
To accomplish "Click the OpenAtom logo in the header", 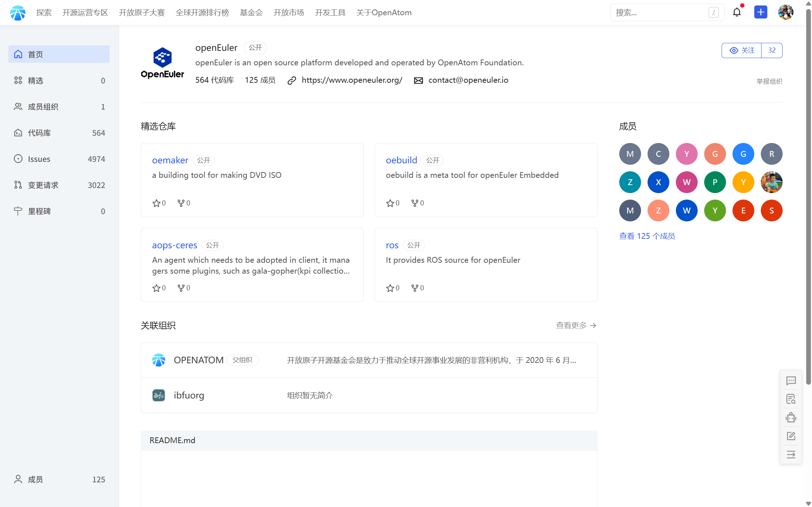I will (x=18, y=13).
